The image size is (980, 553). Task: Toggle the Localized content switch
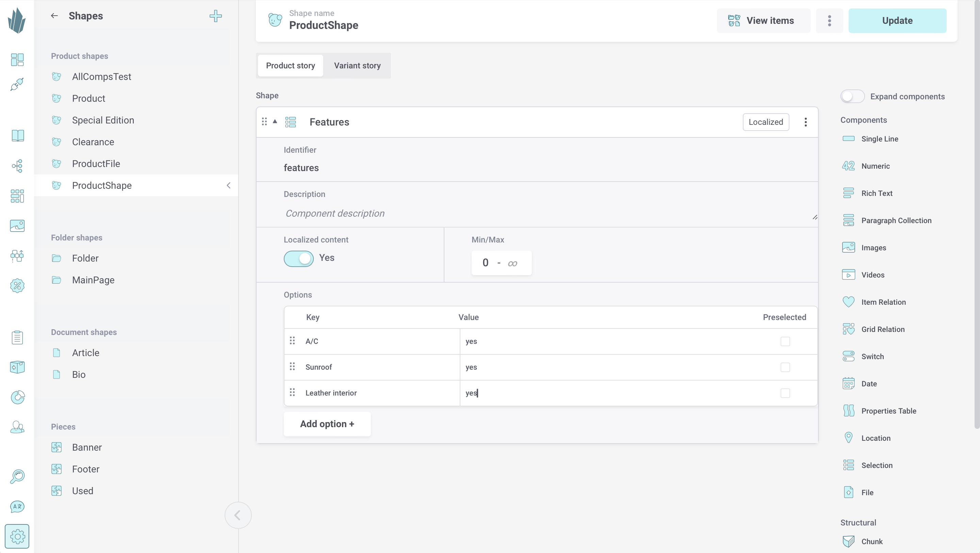pyautogui.click(x=299, y=258)
